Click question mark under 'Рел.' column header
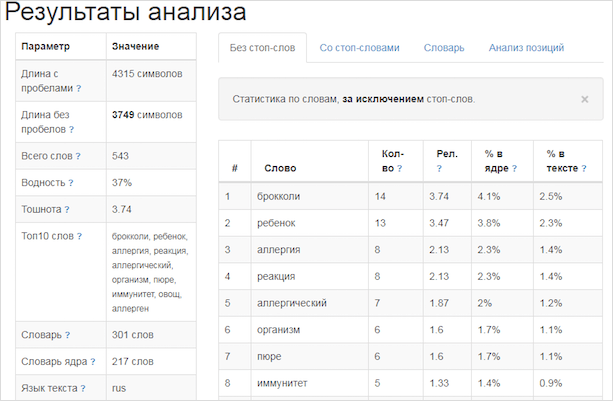This screenshot has height=401, width=613. (x=440, y=169)
